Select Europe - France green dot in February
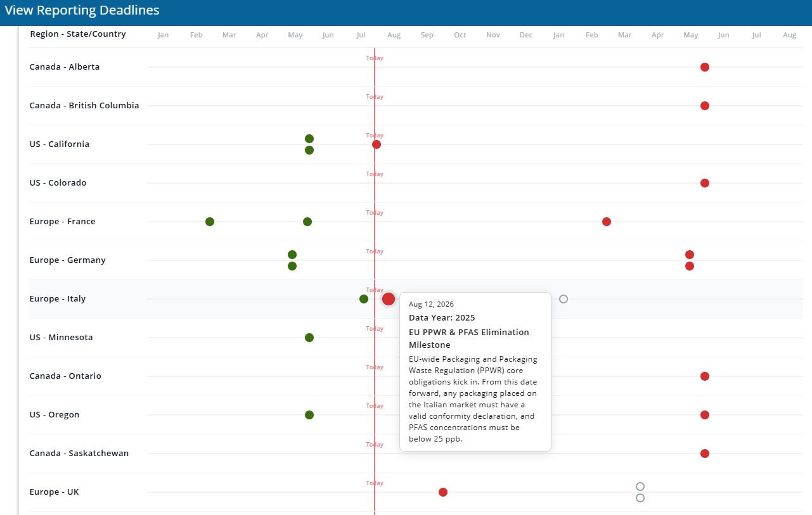This screenshot has width=812, height=515. (x=210, y=222)
